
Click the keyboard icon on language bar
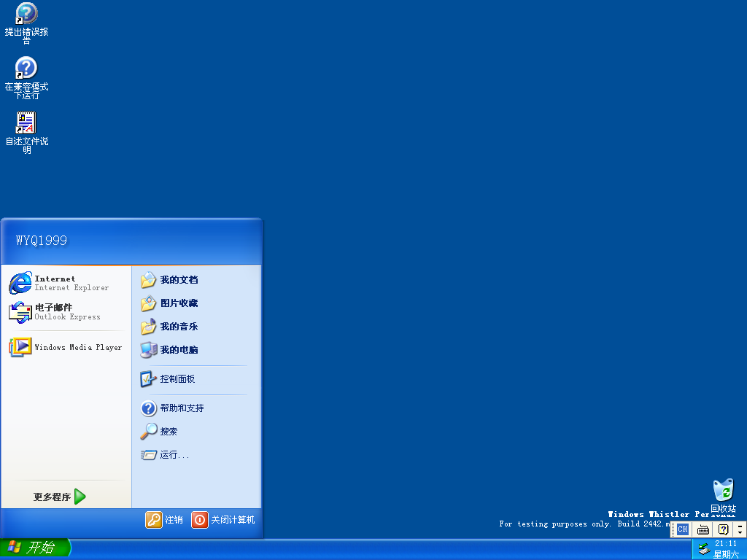pyautogui.click(x=703, y=529)
